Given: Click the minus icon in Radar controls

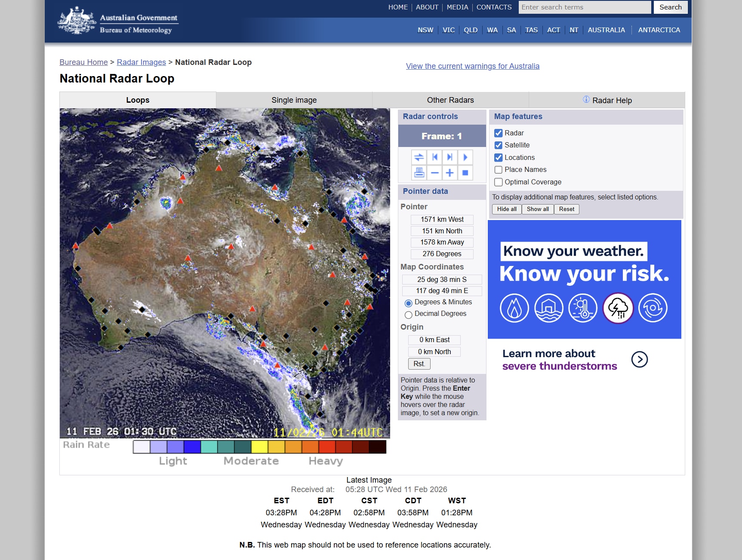Looking at the screenshot, I should click(434, 173).
